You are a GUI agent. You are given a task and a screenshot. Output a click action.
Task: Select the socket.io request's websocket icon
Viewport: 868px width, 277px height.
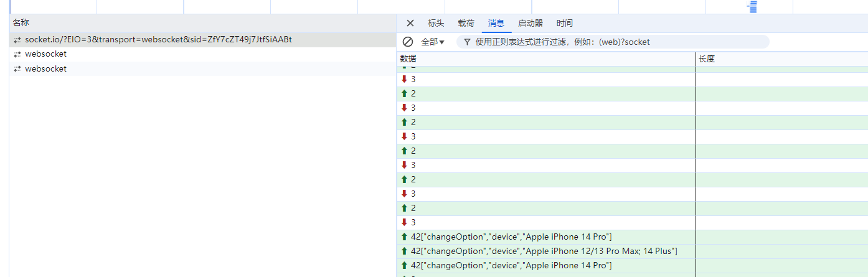click(x=17, y=40)
